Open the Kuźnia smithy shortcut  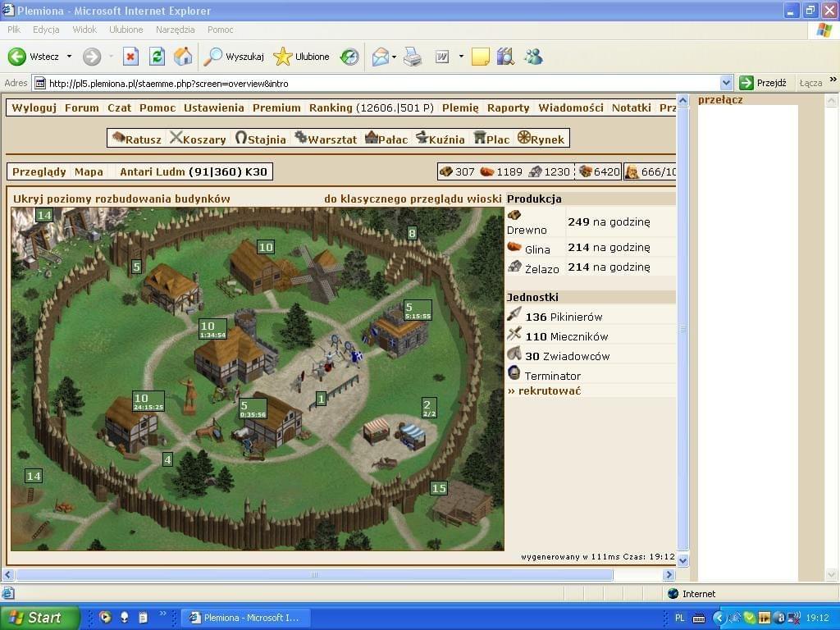point(441,139)
